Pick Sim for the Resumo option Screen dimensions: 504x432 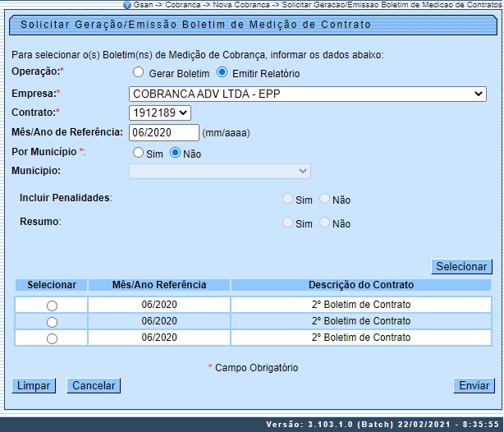(x=287, y=223)
